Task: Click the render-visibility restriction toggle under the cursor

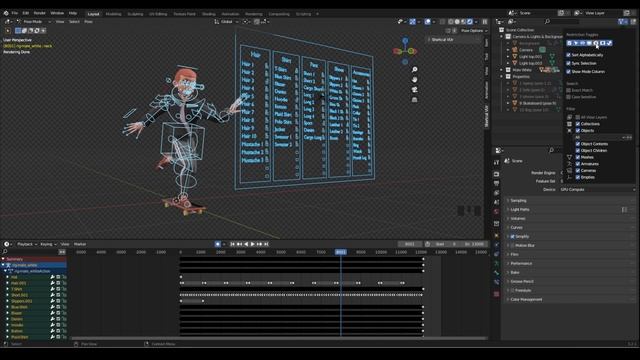Action: click(x=596, y=43)
